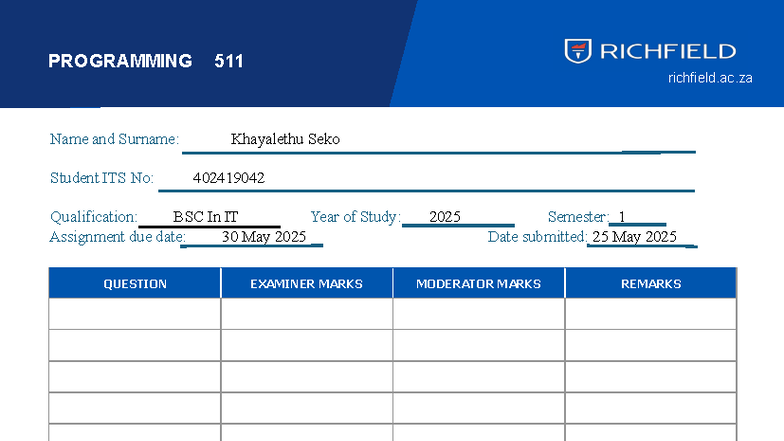Click the Name and Surname label
The width and height of the screenshot is (784, 441).
coord(114,139)
